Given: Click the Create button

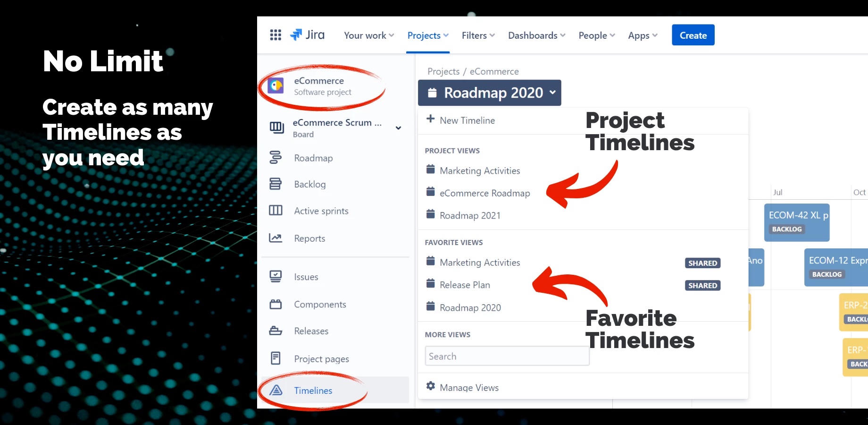Looking at the screenshot, I should coord(693,35).
